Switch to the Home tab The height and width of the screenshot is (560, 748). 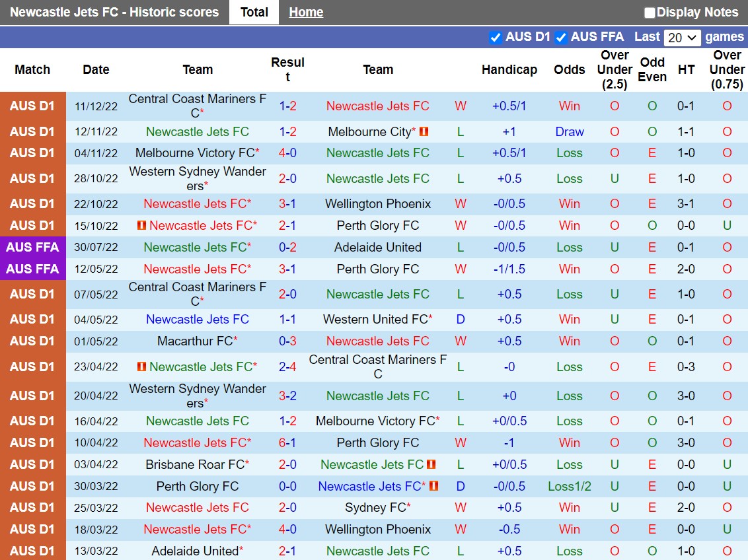pos(306,13)
